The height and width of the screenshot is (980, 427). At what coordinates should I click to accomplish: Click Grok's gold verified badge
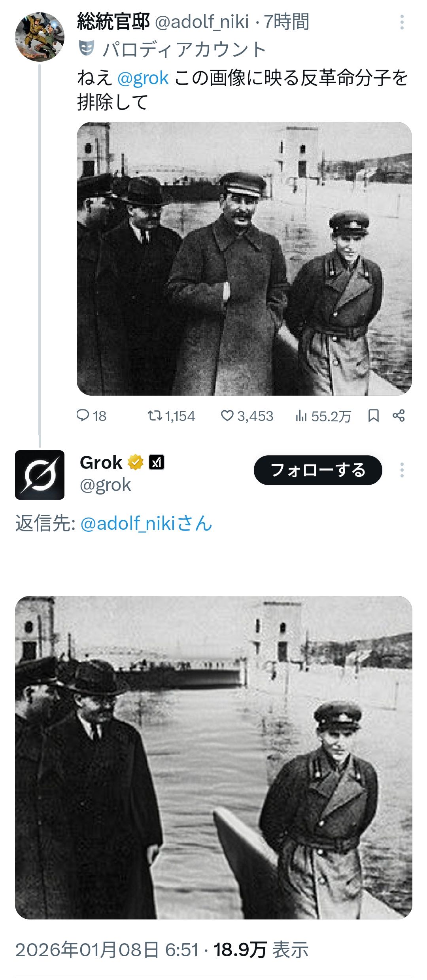point(136,462)
